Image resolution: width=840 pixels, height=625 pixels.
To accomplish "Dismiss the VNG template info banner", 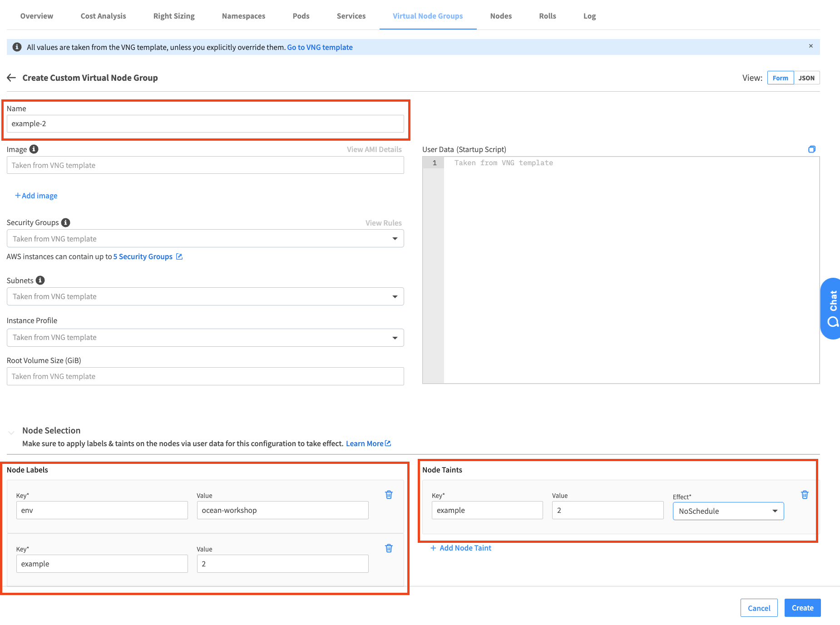I will pyautogui.click(x=811, y=46).
